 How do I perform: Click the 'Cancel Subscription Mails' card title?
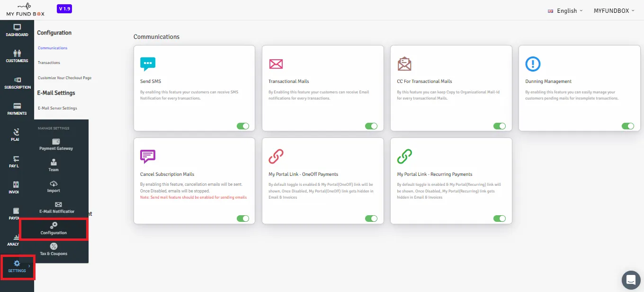[x=167, y=174]
